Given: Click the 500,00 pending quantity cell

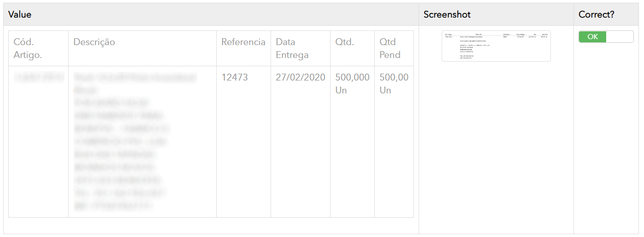Looking at the screenshot, I should pos(394,77).
